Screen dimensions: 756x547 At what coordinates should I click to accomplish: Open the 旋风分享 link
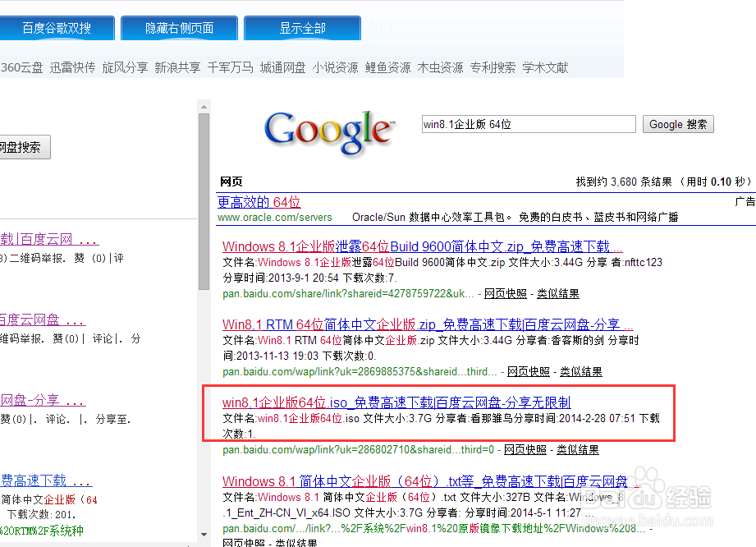pyautogui.click(x=125, y=67)
